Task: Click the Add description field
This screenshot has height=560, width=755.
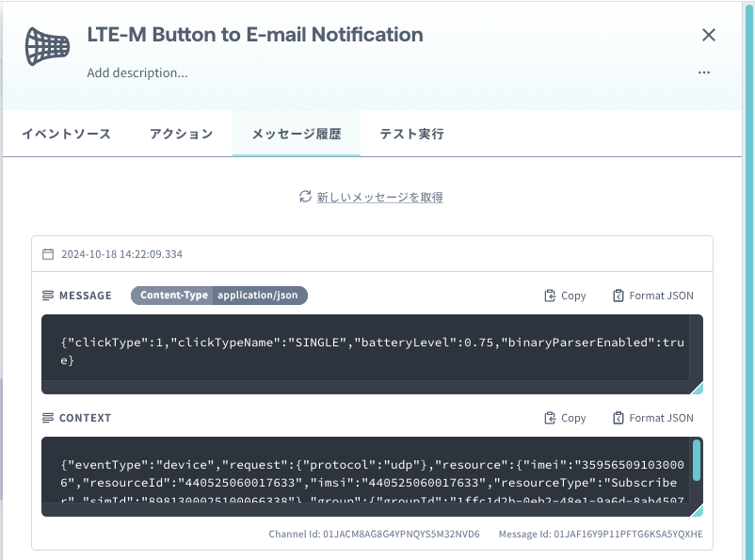Action: 137,72
